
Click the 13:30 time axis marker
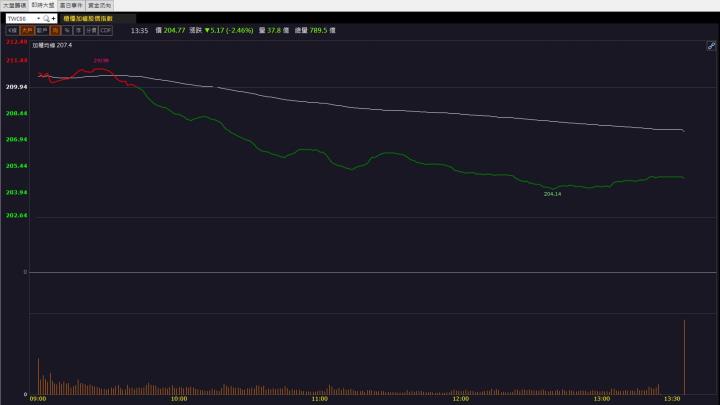point(672,399)
